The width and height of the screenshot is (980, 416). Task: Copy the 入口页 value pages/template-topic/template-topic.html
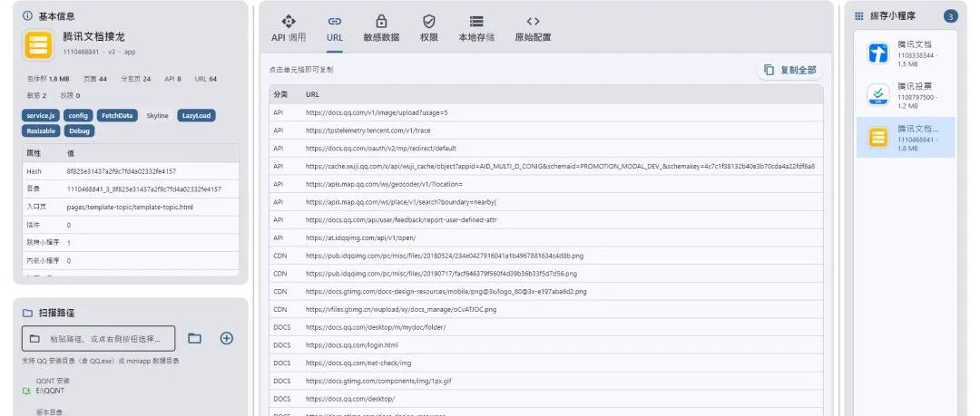130,207
